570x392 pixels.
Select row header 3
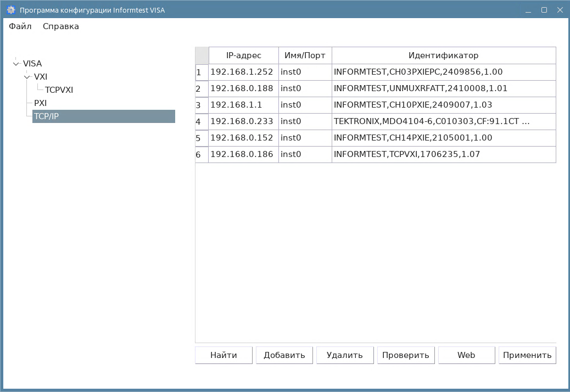click(x=202, y=105)
